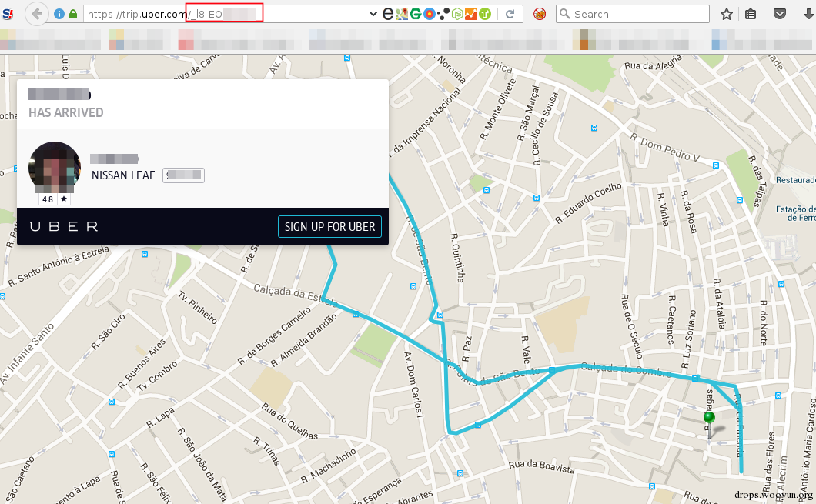Image resolution: width=816 pixels, height=504 pixels.
Task: Click the 'Av. Dom Carlos I' street label
Action: (413, 385)
